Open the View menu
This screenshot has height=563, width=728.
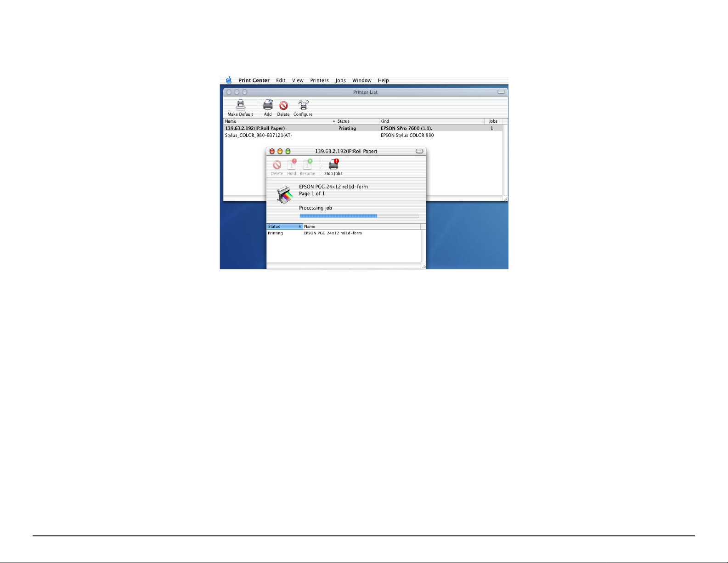(298, 80)
